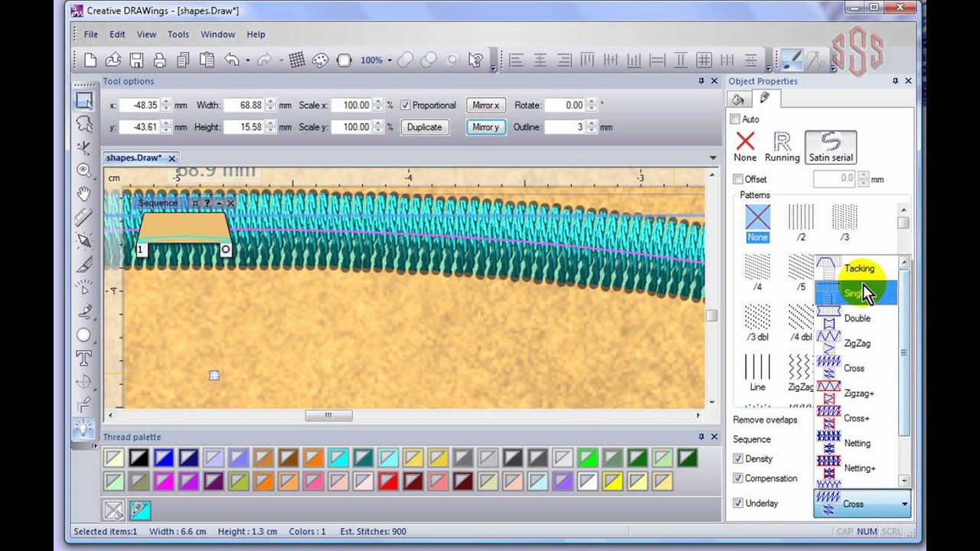Click the Rotate value field
Screen dimensions: 980x551
pyautogui.click(x=564, y=106)
